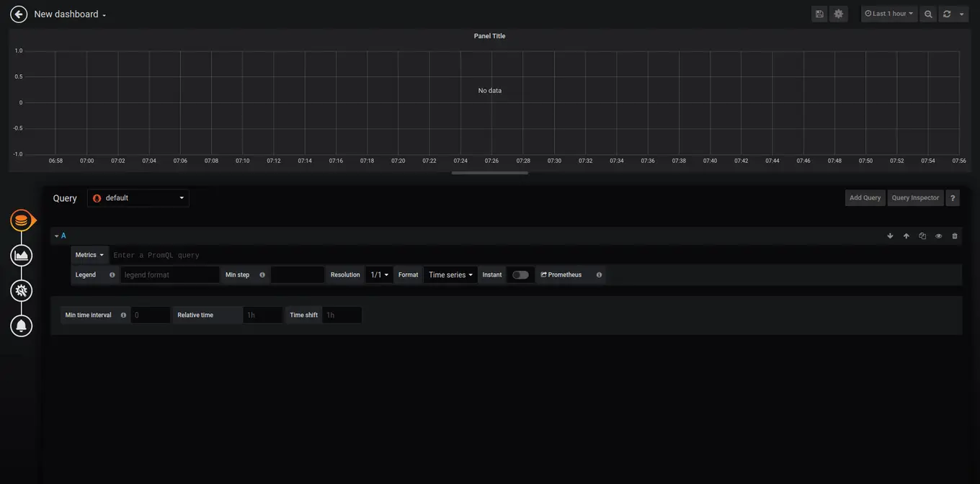Open the General panel settings gear

coord(21,290)
